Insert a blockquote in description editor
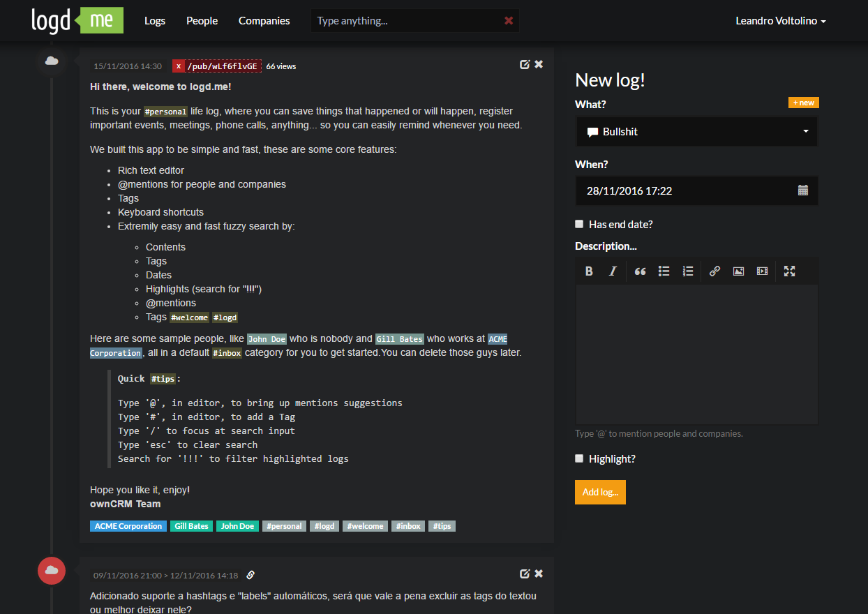Image resolution: width=868 pixels, height=614 pixels. [x=640, y=271]
